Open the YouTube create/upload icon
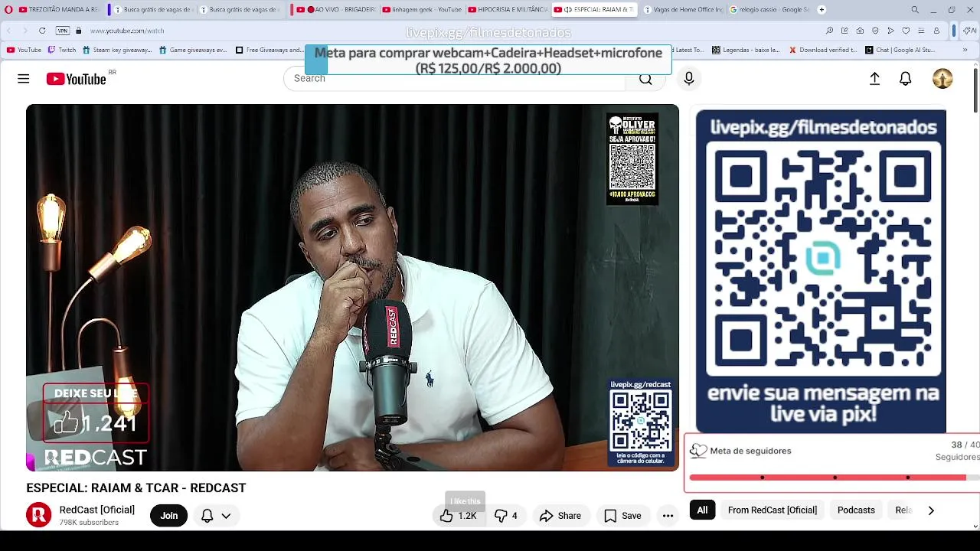 874,79
